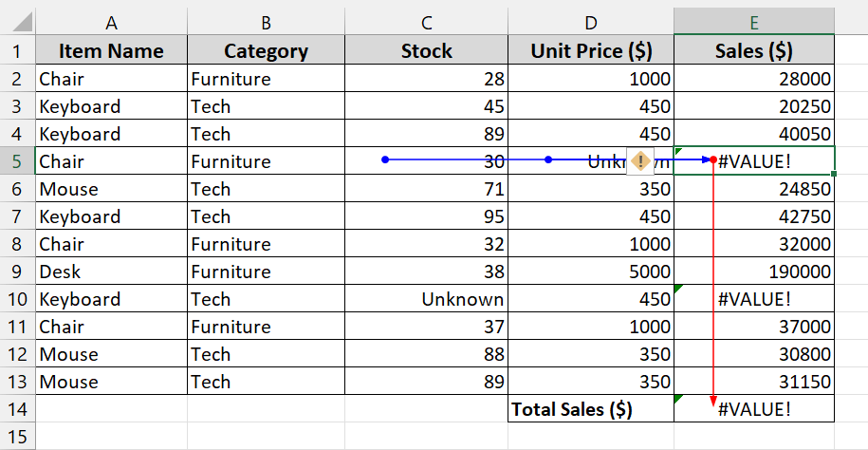Click the "Sales ($)" header cell
868x450 pixels.
coord(754,51)
